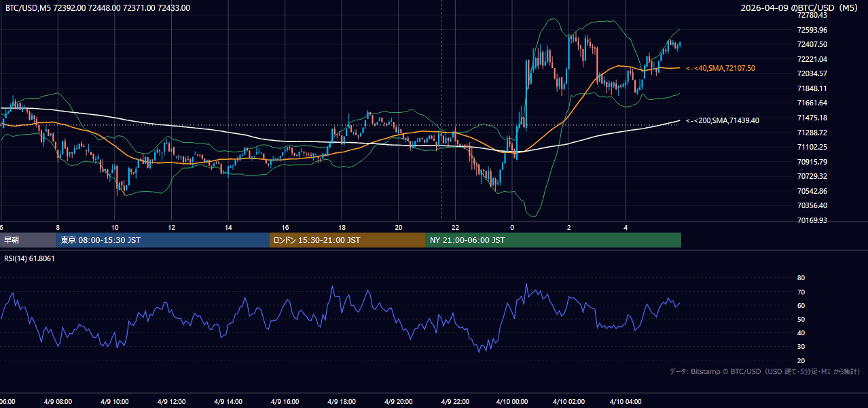
Task: Click bottom time label 4/9 12:00
Action: 172,402
